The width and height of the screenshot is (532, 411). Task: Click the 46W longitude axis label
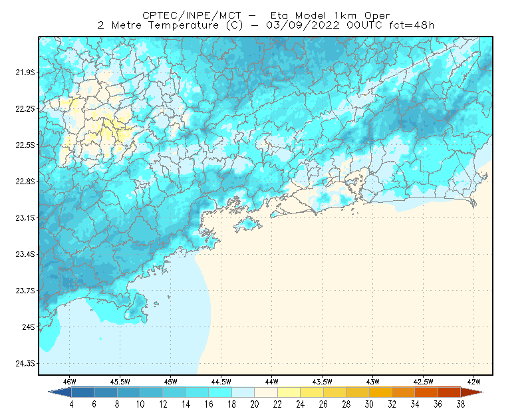pos(70,382)
